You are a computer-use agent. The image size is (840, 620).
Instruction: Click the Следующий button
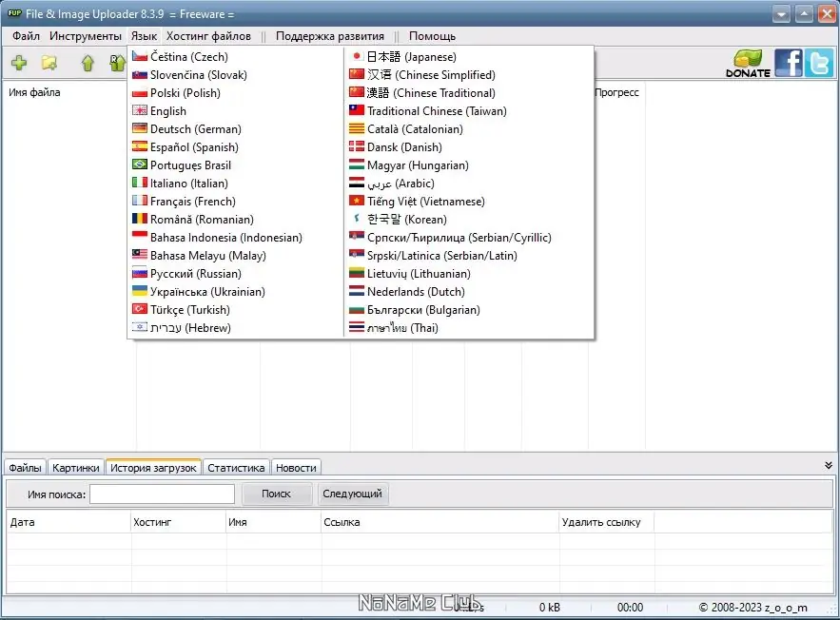click(353, 494)
